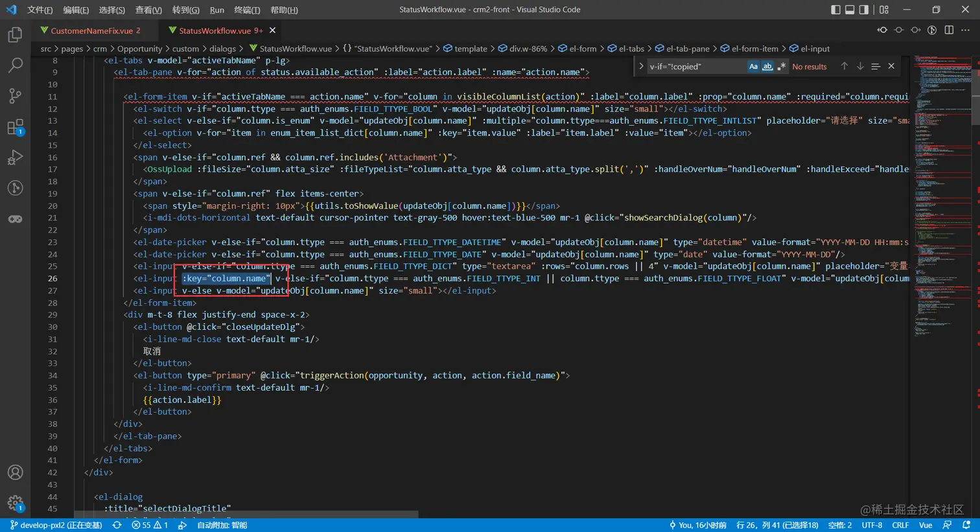Image resolution: width=980 pixels, height=532 pixels.
Task: Click 行 26, 列 41 cursor position indicator
Action: click(777, 525)
